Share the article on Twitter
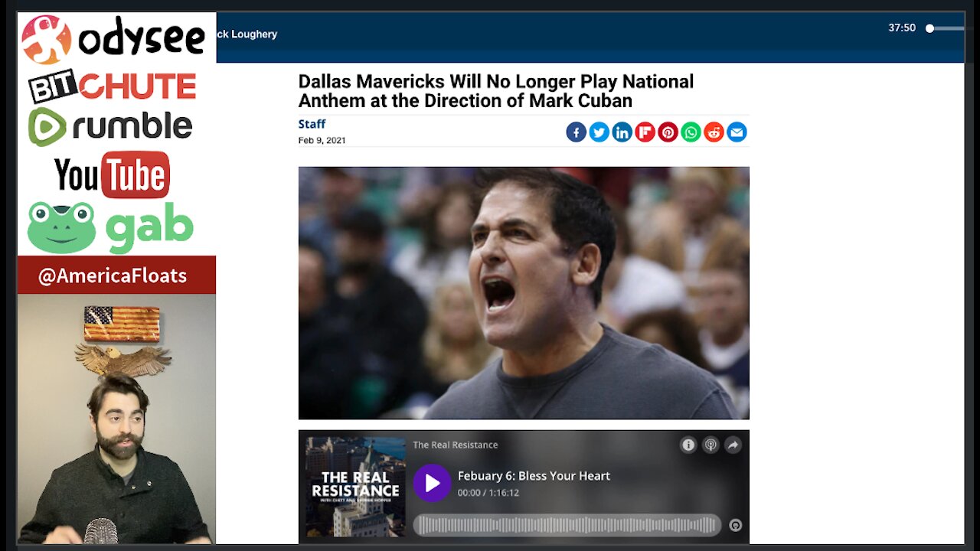Image resolution: width=980 pixels, height=551 pixels. point(599,132)
